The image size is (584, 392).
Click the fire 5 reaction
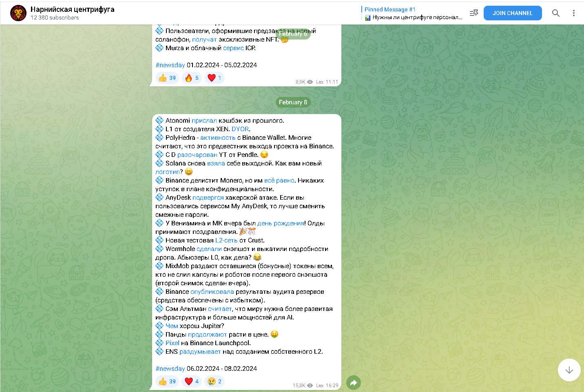[x=192, y=78]
